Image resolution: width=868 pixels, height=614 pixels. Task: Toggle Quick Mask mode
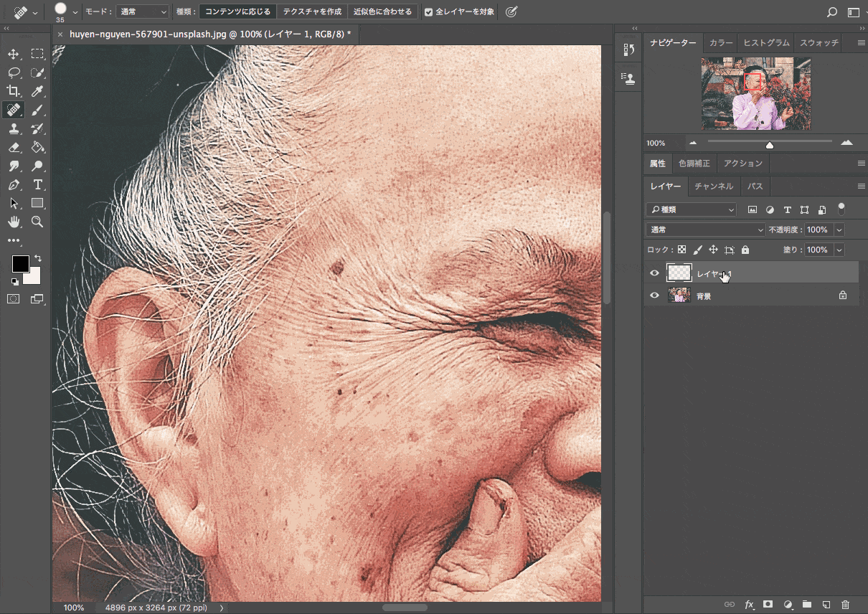[x=14, y=298]
